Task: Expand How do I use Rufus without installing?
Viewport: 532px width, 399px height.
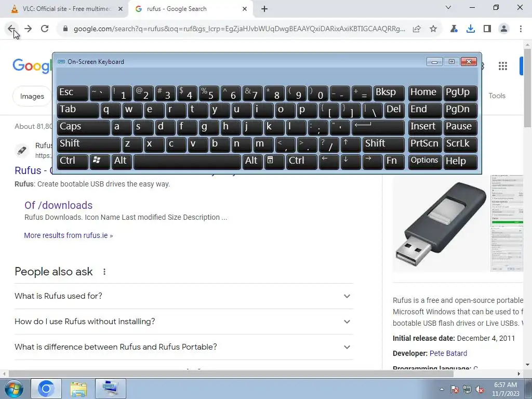Action: pos(184,322)
